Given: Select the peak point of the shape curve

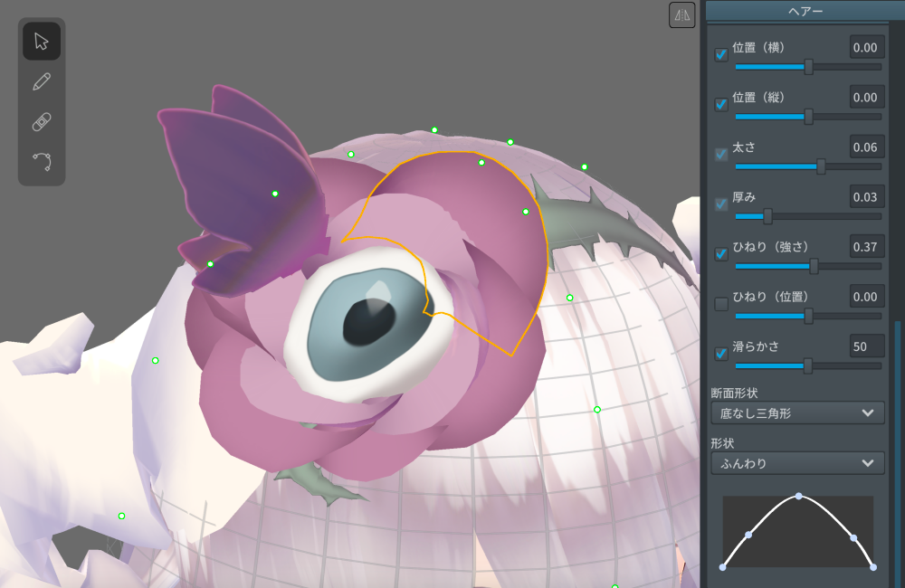Looking at the screenshot, I should click(799, 497).
